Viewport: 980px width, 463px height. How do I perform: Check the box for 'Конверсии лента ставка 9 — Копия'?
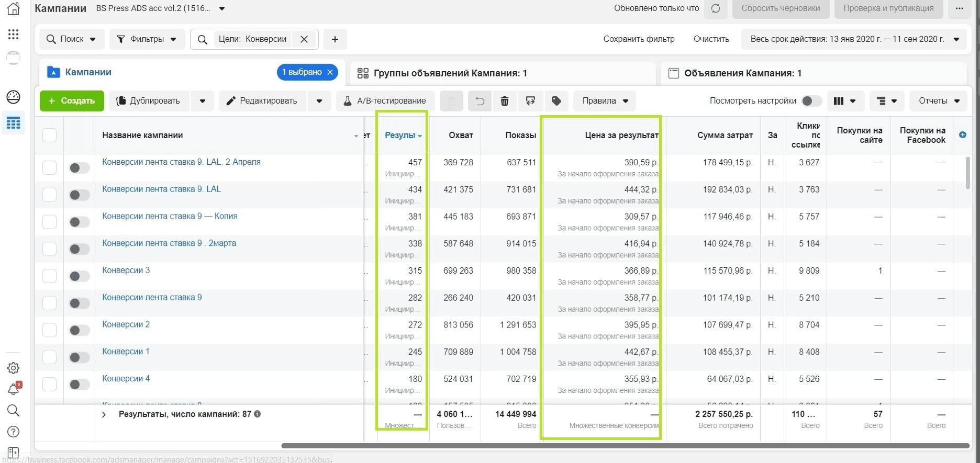click(49, 222)
